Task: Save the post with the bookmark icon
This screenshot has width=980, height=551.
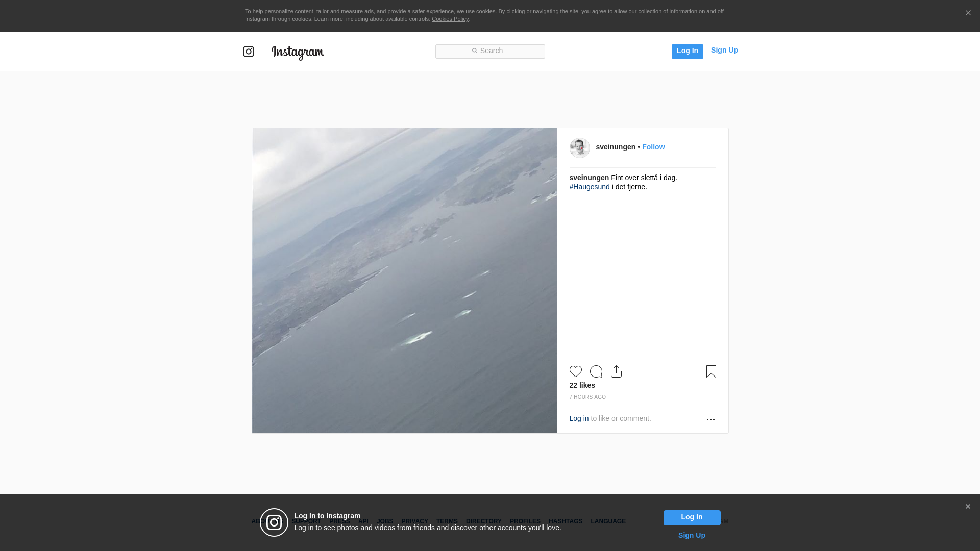Action: (x=711, y=371)
